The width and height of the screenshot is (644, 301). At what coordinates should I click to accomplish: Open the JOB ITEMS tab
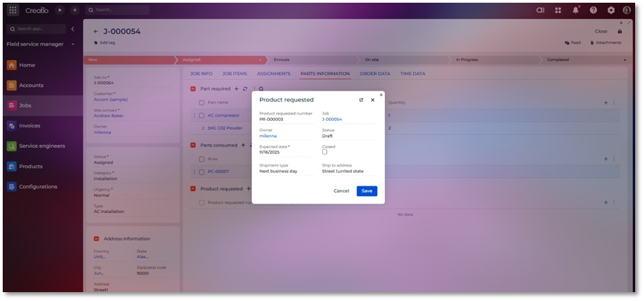234,74
